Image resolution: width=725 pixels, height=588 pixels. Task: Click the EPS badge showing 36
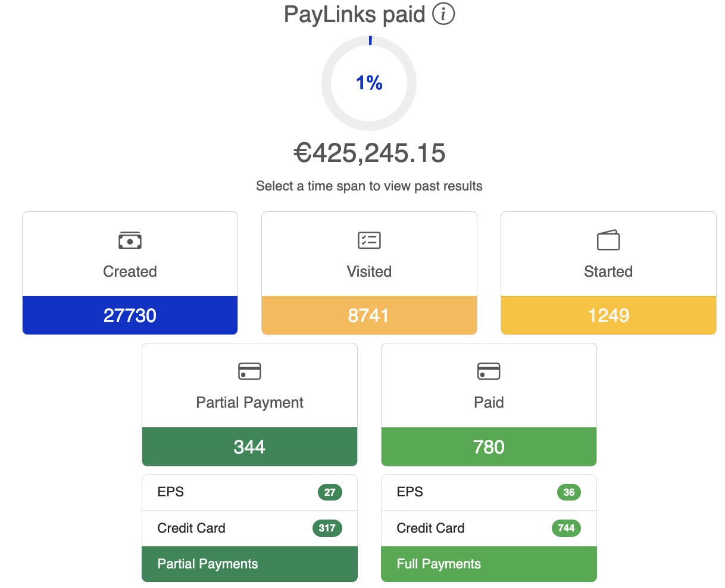pos(568,492)
